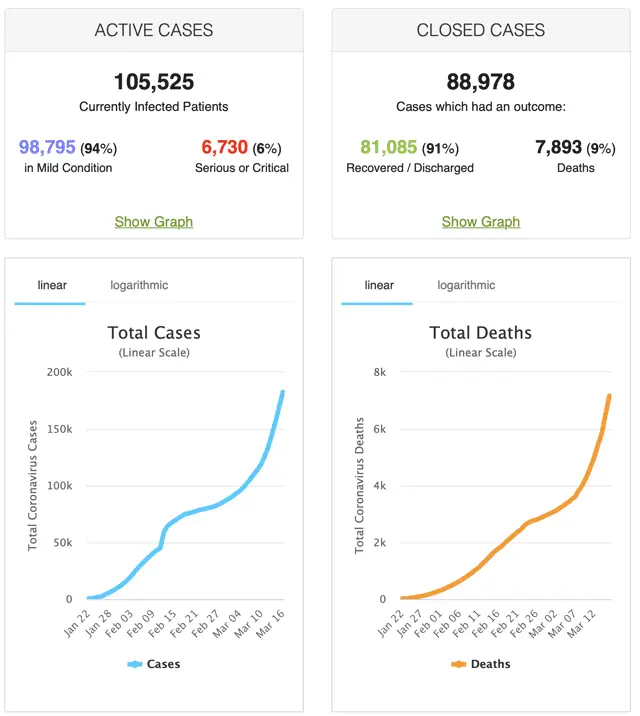Click the Deaths legend label text
Viewport: 640px width, 716px height.
491,664
